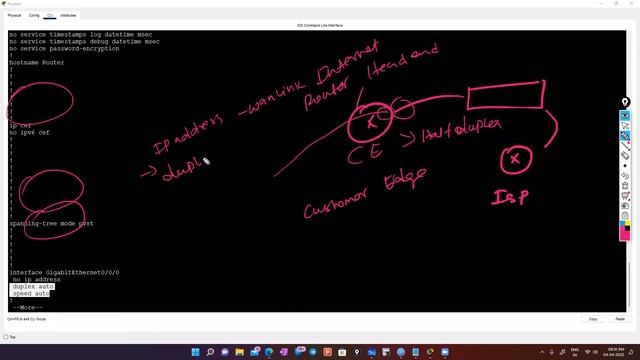The width and height of the screenshot is (640, 360).
Task: Click the 'hostname Router' line in the terminal
Action: (x=37, y=62)
